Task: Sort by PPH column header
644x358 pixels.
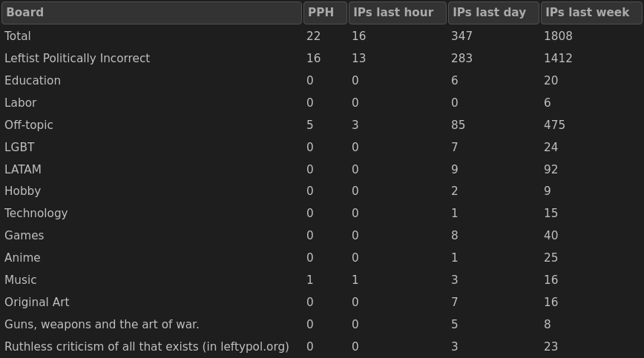Action: 325,13
